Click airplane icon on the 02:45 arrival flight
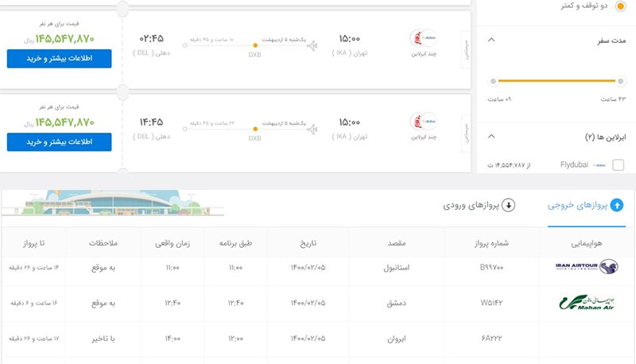The width and height of the screenshot is (636, 364). coord(312,45)
